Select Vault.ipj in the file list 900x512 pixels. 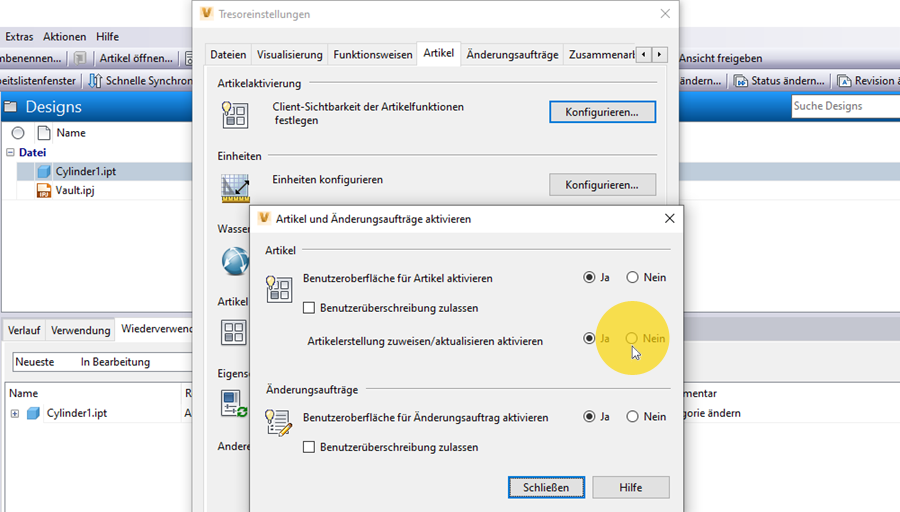click(x=75, y=191)
